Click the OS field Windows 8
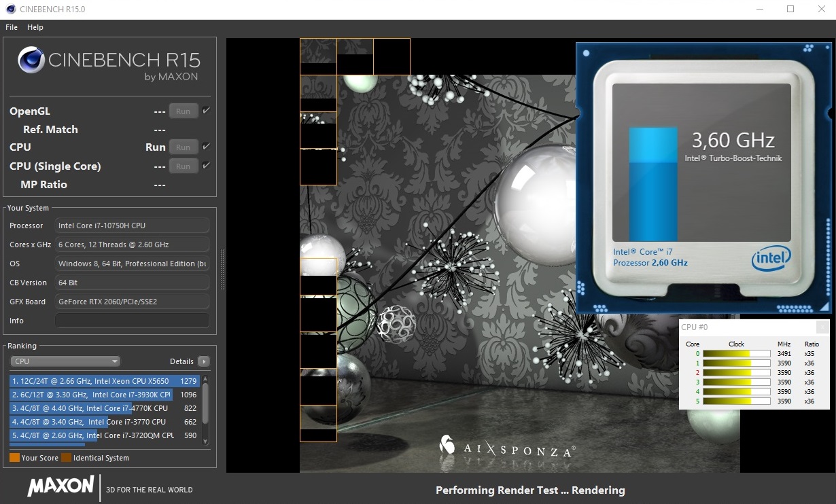This screenshot has height=504, width=836. pos(132,264)
